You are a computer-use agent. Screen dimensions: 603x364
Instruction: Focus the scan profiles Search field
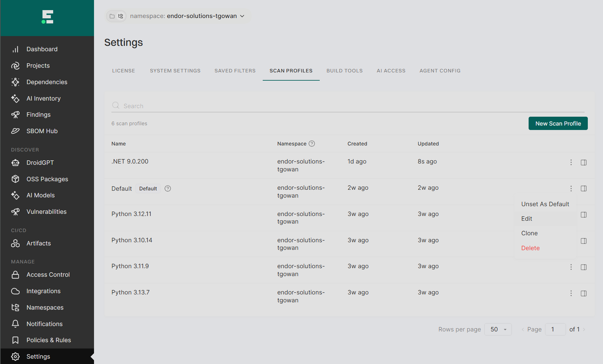click(348, 106)
